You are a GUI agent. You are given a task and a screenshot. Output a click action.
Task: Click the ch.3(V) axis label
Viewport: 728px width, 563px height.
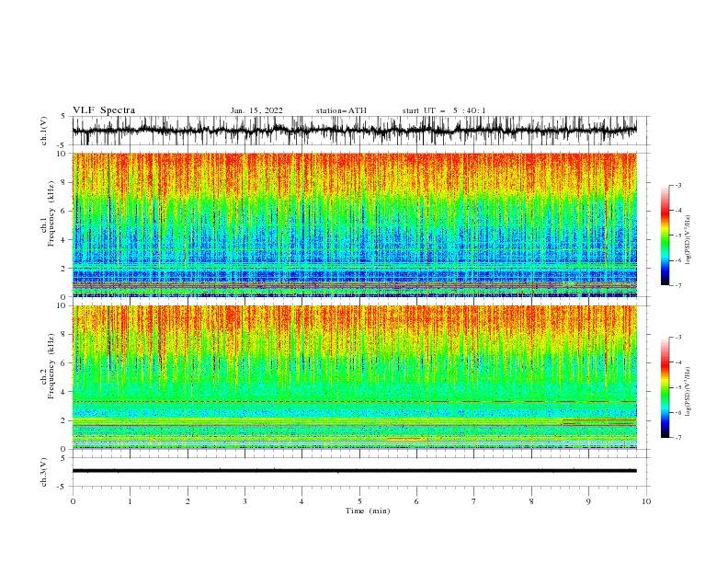pyautogui.click(x=44, y=472)
